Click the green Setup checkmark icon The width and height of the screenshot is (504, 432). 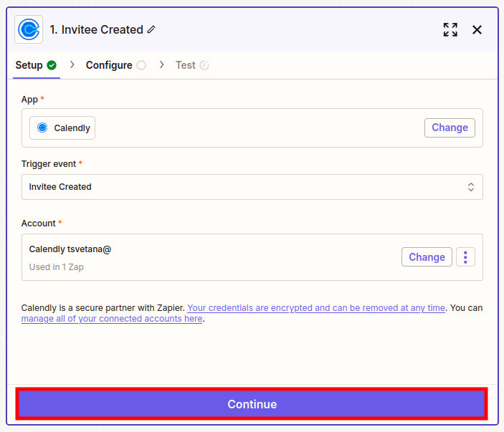(x=52, y=65)
